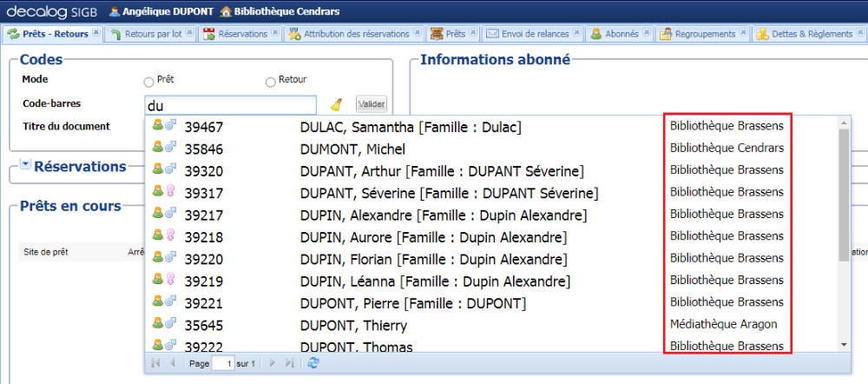The height and width of the screenshot is (384, 868).
Task: Select DUPANT, Arthur in the suggestions
Action: [x=442, y=171]
